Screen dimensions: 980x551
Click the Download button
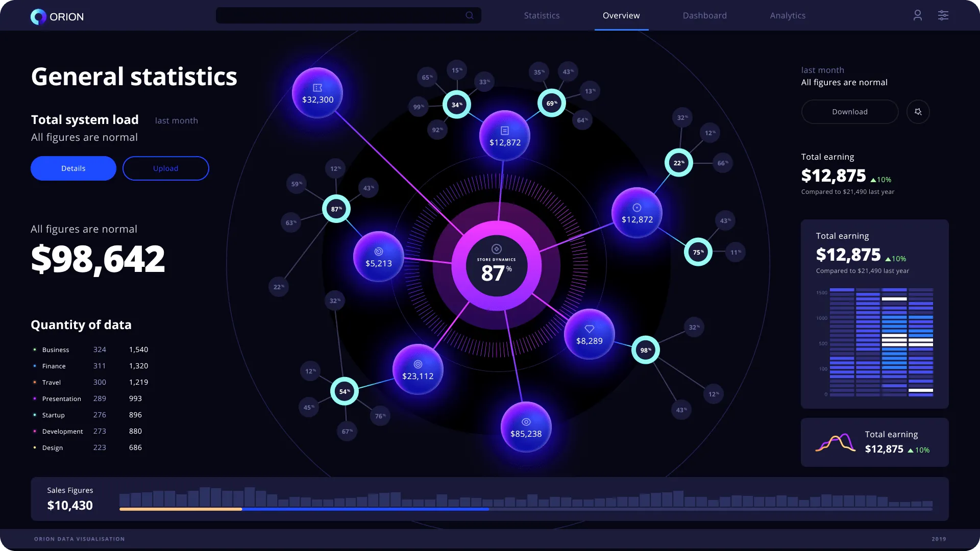[x=849, y=112]
